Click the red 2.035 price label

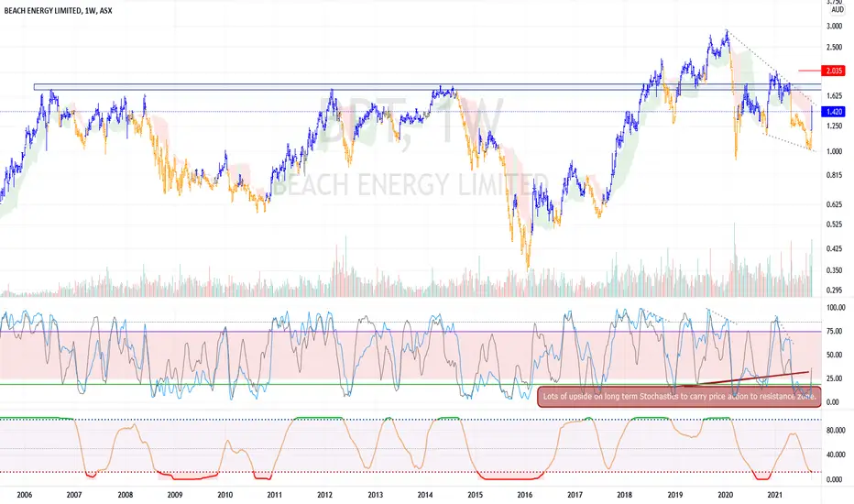[x=834, y=71]
